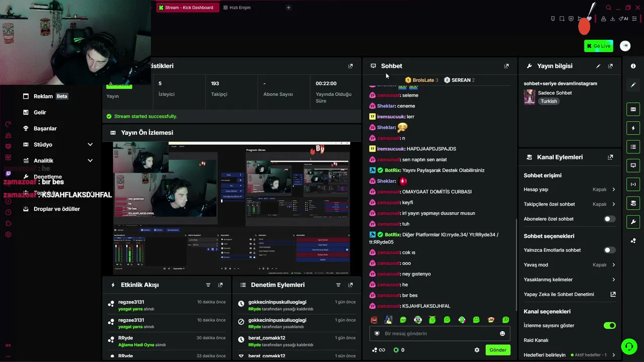Click username Sheklar beside message ceneme
Image resolution: width=644 pixels, height=362 pixels.
pos(386,106)
